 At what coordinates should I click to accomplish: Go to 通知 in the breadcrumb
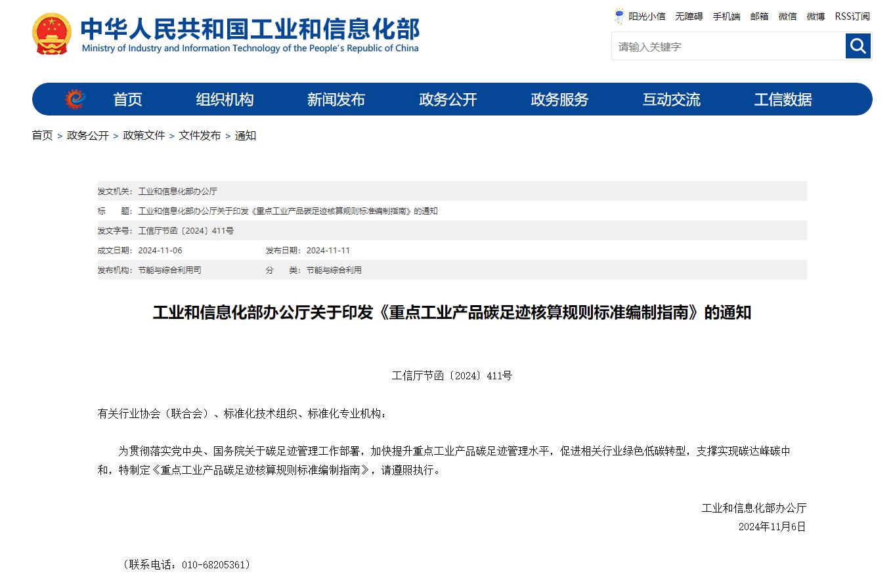coord(246,135)
